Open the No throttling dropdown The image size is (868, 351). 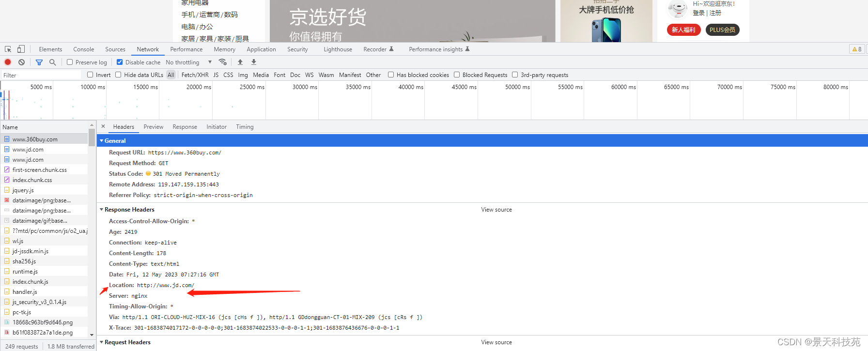(189, 62)
